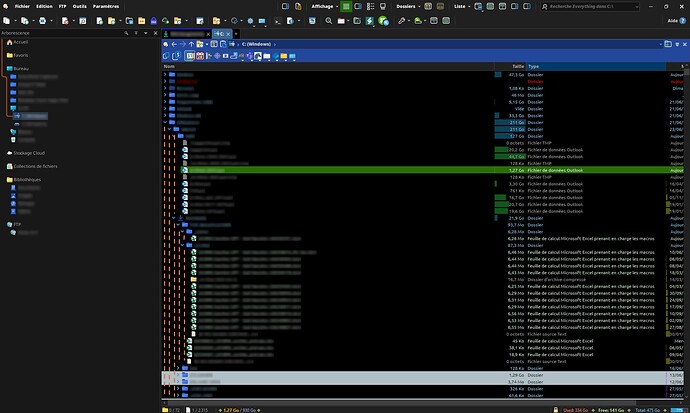This screenshot has height=413, width=690.
Task: Open Arborescence panel options dropdown arrow
Action: (x=146, y=33)
